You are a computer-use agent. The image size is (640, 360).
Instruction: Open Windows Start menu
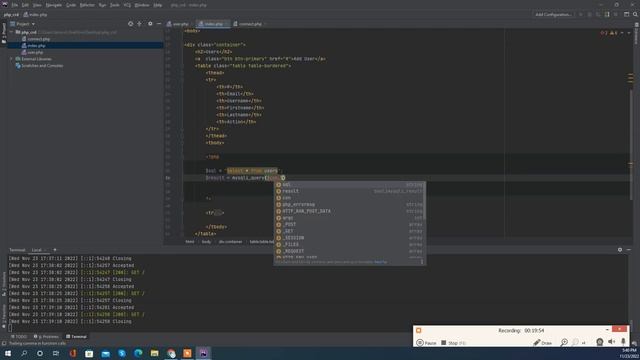(7, 353)
